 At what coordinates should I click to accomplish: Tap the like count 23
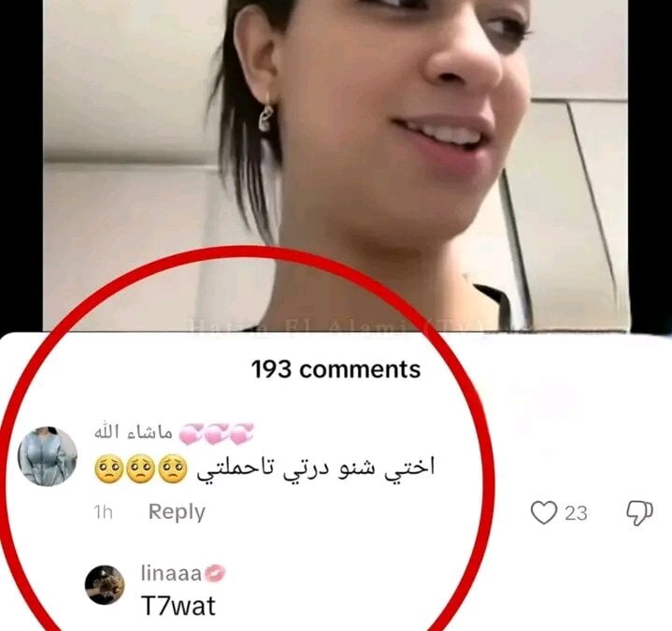pyautogui.click(x=576, y=513)
